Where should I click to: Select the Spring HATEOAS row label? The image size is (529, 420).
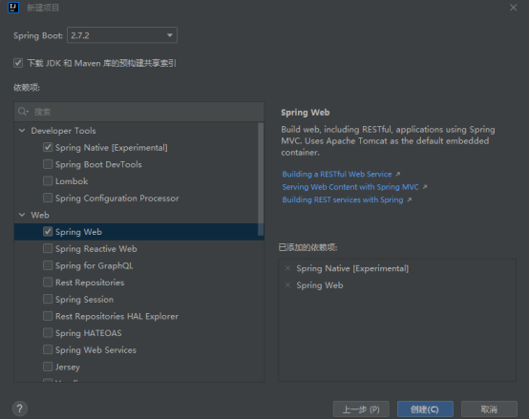pyautogui.click(x=89, y=333)
